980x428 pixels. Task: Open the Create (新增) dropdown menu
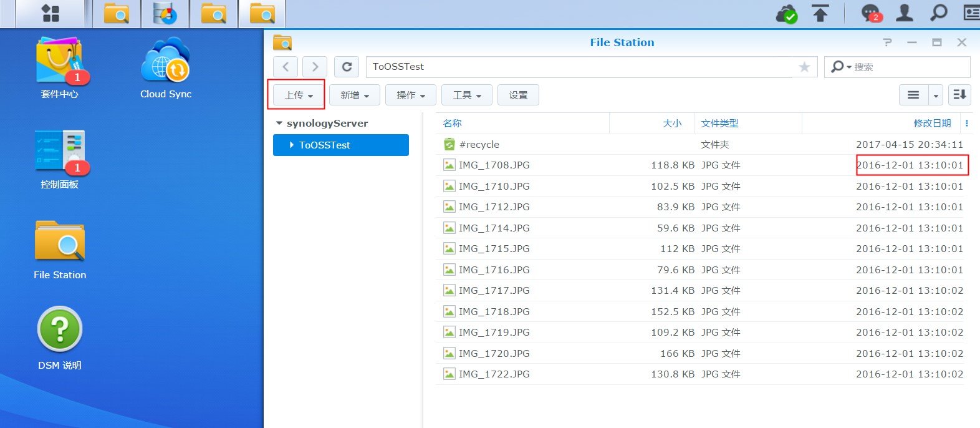point(355,95)
